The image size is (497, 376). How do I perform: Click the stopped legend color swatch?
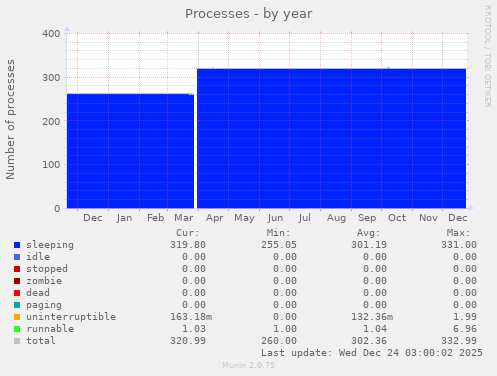pos(17,269)
